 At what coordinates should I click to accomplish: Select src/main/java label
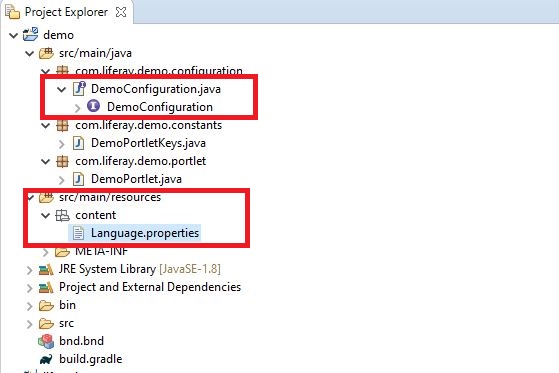pyautogui.click(x=96, y=53)
